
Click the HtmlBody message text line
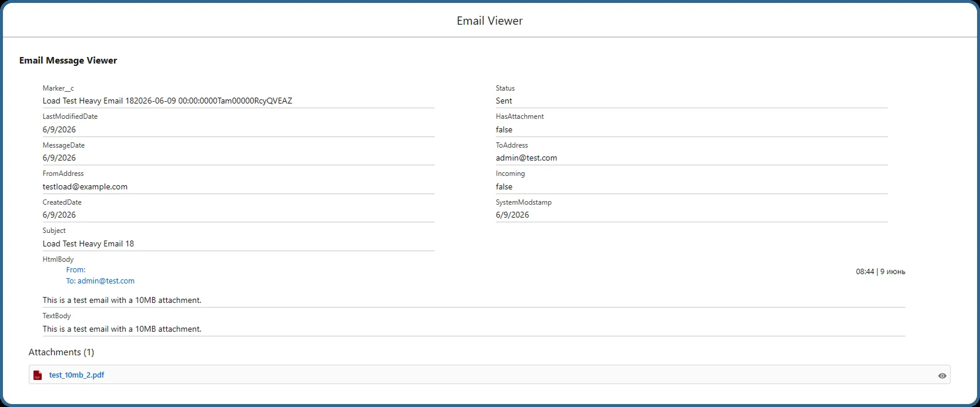(x=122, y=300)
